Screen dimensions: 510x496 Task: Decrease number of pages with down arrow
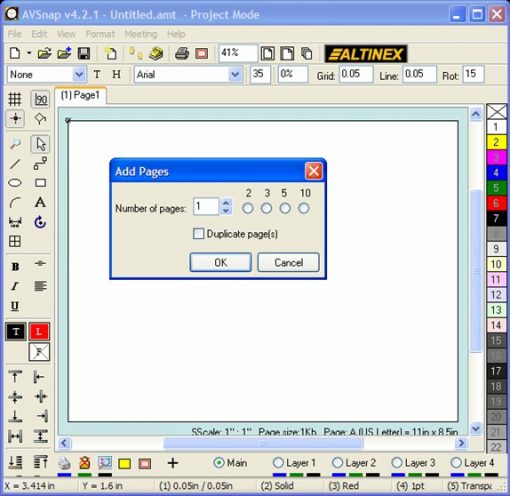226,211
